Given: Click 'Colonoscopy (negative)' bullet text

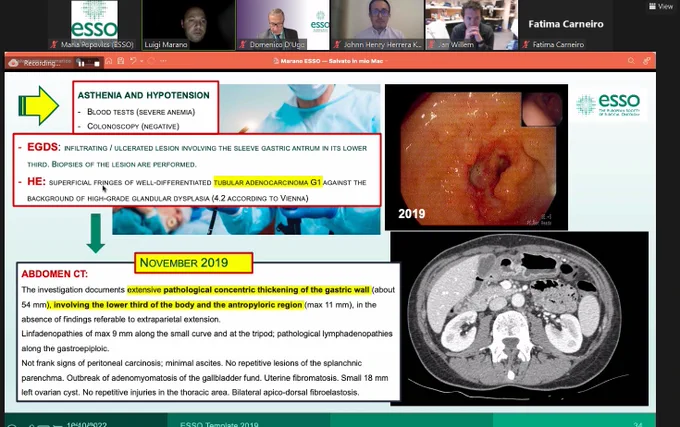Looking at the screenshot, I should [133, 126].
